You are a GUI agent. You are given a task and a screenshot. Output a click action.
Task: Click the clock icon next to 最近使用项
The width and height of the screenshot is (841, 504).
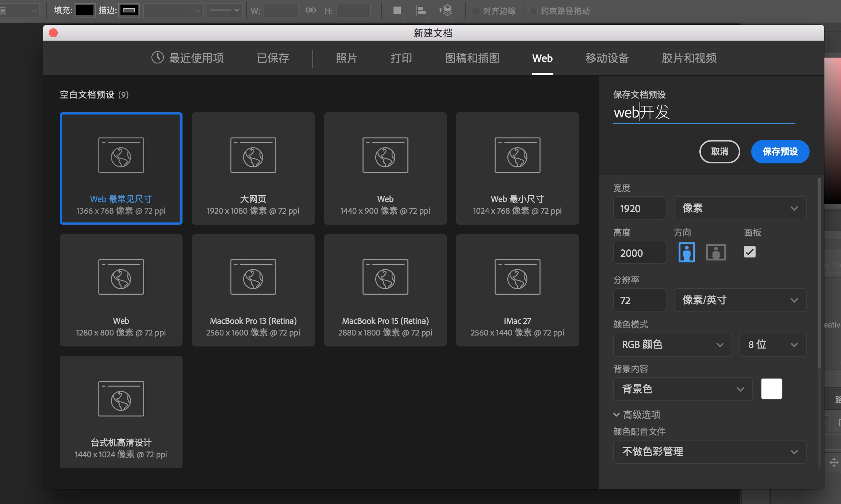coord(157,58)
